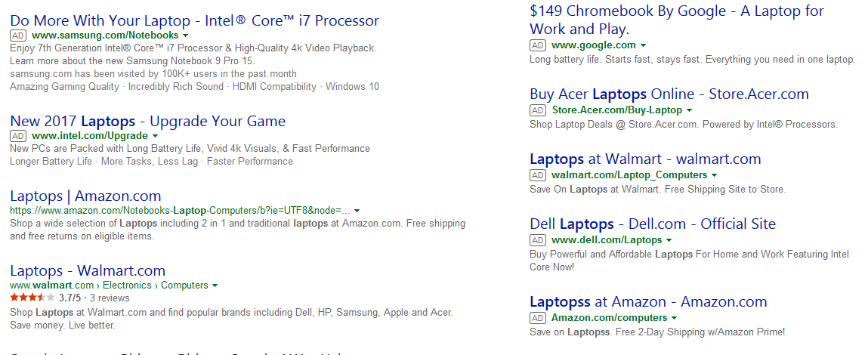Click the AD badge beside Store.Acer.com/Buy-Laptop
This screenshot has width=868, height=355.
(538, 110)
